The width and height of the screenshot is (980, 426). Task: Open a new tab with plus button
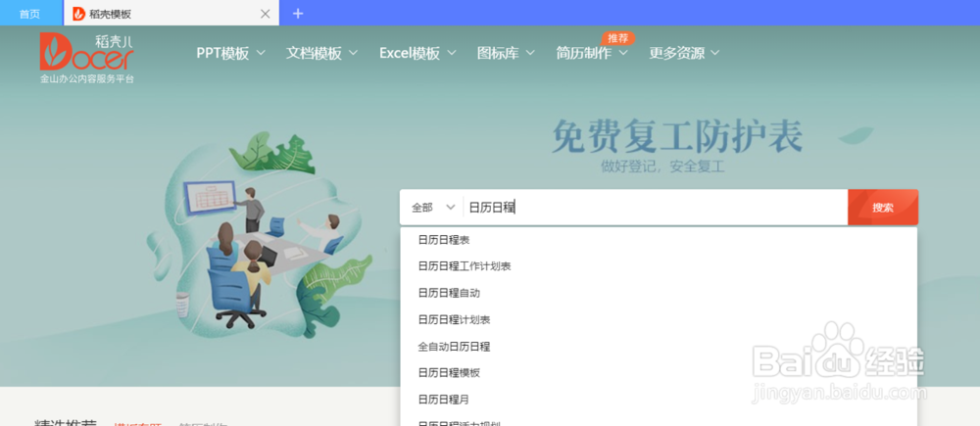298,13
